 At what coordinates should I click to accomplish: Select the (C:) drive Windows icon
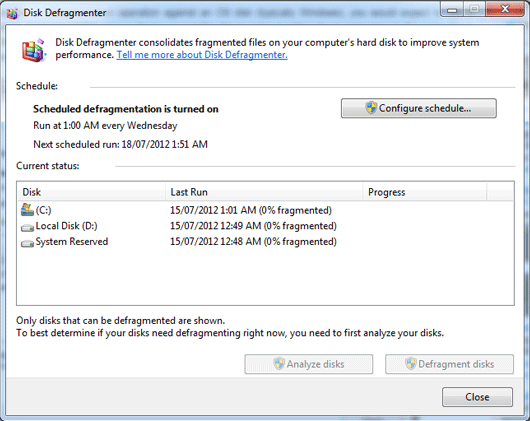coord(27,210)
